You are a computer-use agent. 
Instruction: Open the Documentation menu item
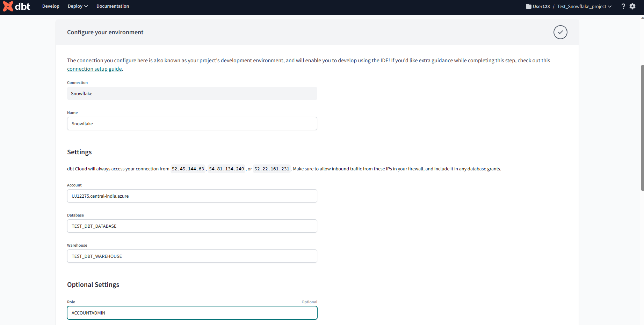(113, 6)
